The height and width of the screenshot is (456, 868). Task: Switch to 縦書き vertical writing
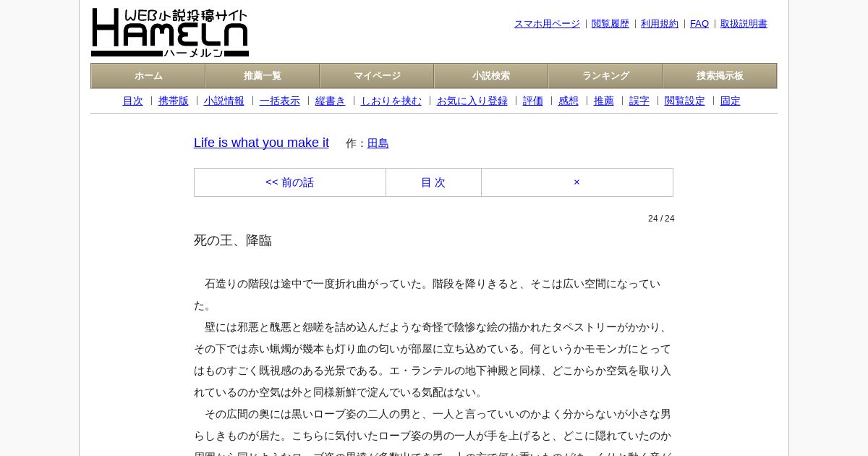[331, 101]
